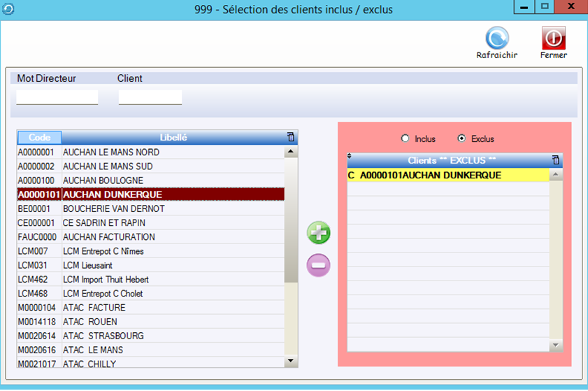Click the green plus add button
Screen dimensions: 588x391
319,233
